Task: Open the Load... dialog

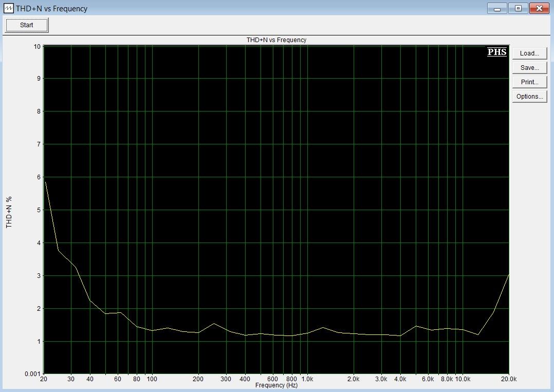Action: click(529, 53)
